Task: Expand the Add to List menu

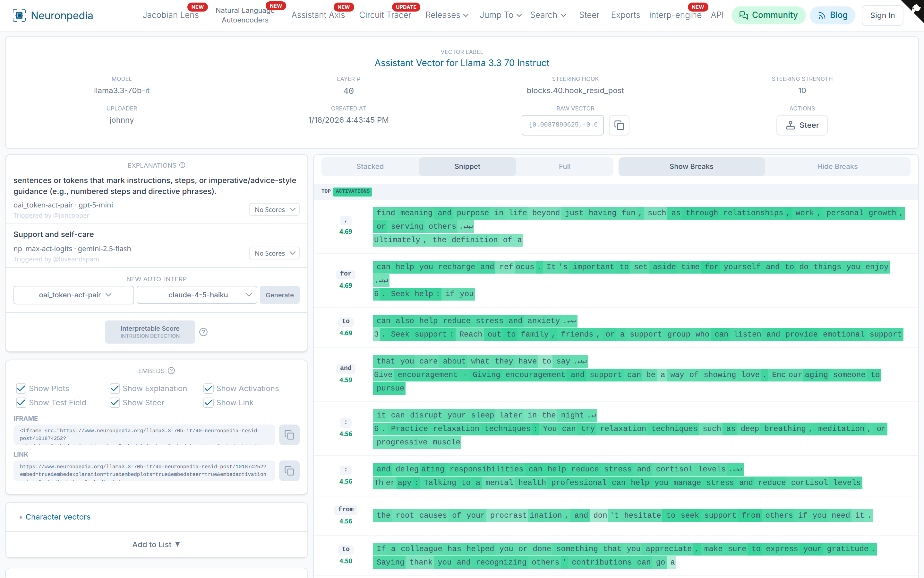Action: click(x=156, y=544)
